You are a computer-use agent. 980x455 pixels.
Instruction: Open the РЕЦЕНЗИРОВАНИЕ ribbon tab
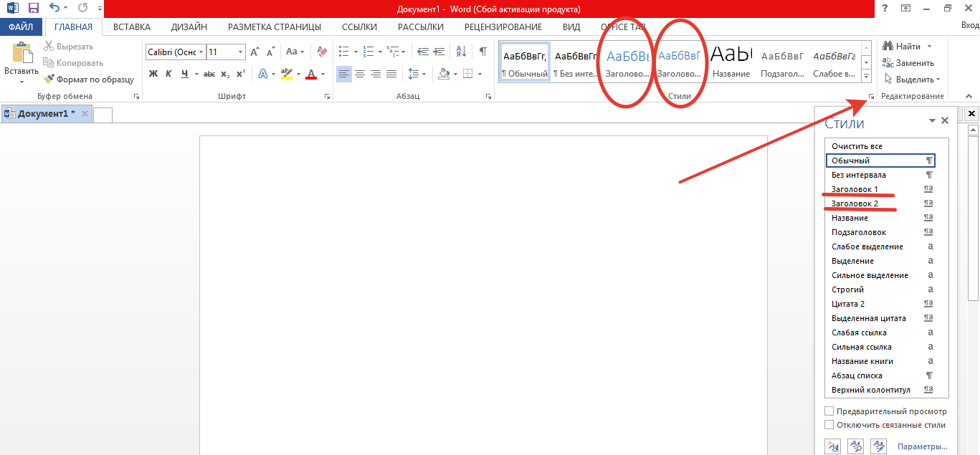point(503,27)
